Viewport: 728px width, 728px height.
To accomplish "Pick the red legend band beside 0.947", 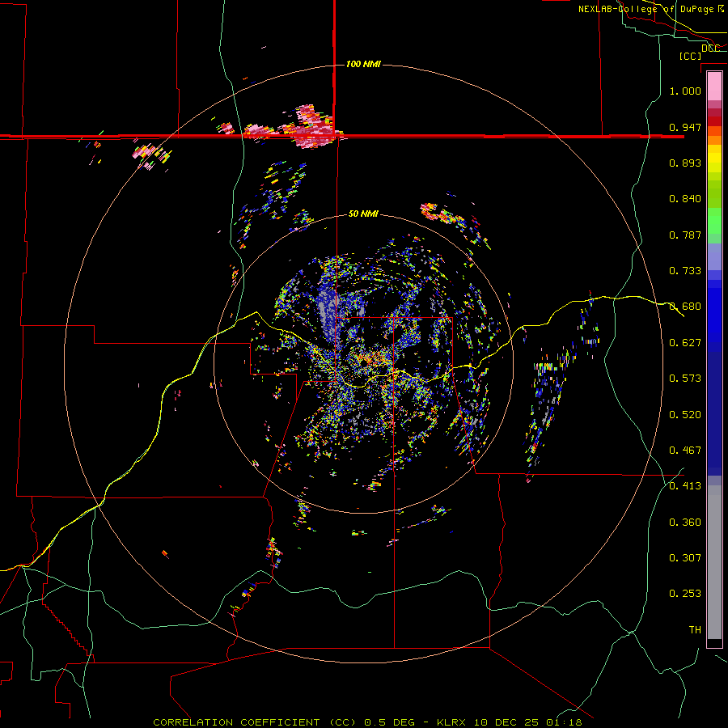I will click(x=714, y=121).
